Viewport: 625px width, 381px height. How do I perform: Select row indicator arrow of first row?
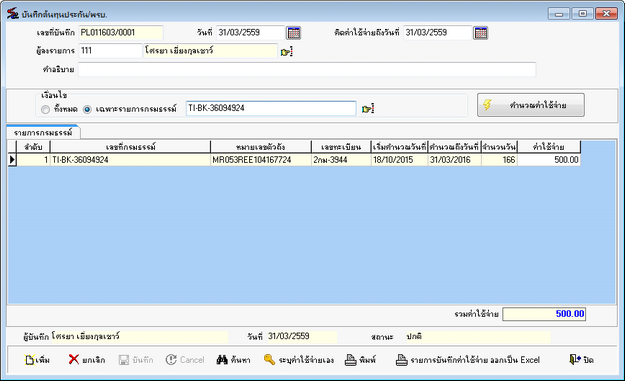12,160
